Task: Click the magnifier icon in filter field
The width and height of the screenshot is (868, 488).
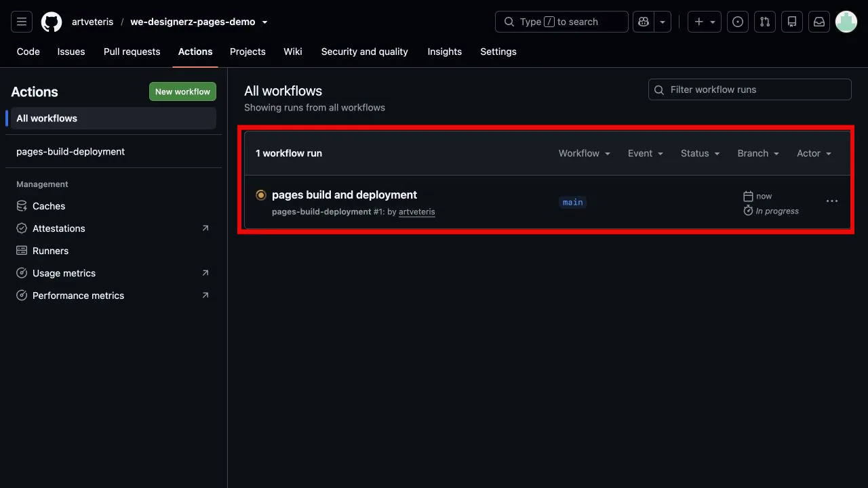Action: (x=659, y=89)
